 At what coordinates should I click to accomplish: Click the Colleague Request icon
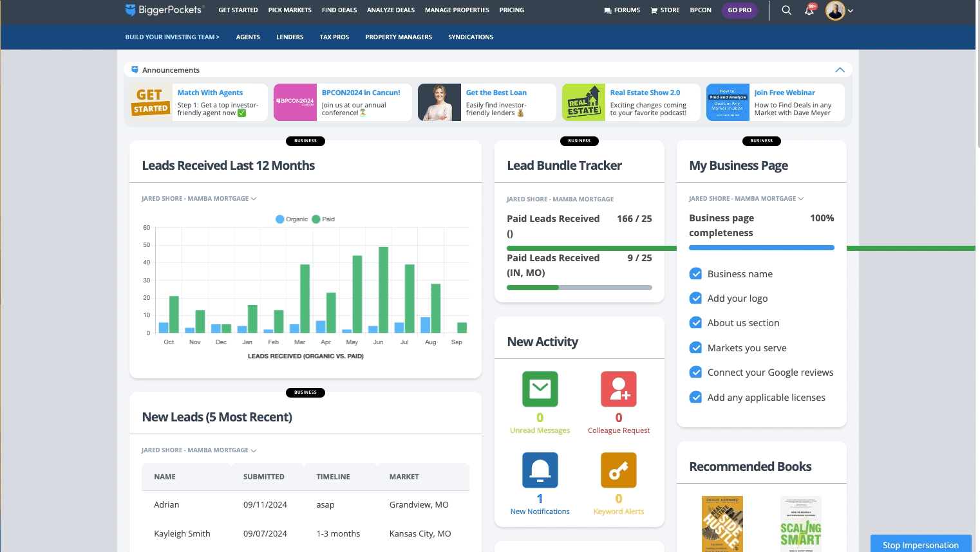click(618, 389)
